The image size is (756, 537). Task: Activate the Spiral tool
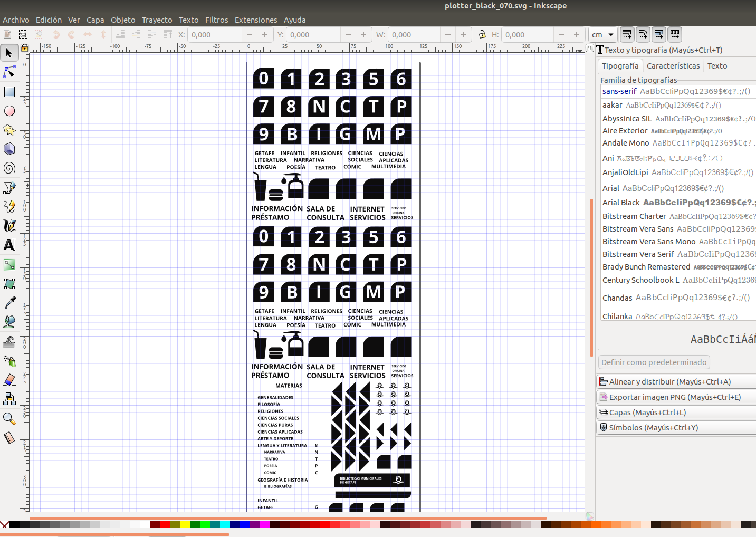[x=9, y=168]
